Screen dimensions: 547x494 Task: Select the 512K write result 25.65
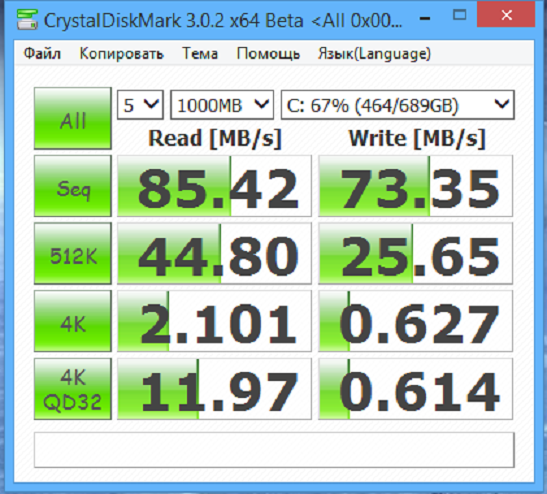[x=415, y=253]
